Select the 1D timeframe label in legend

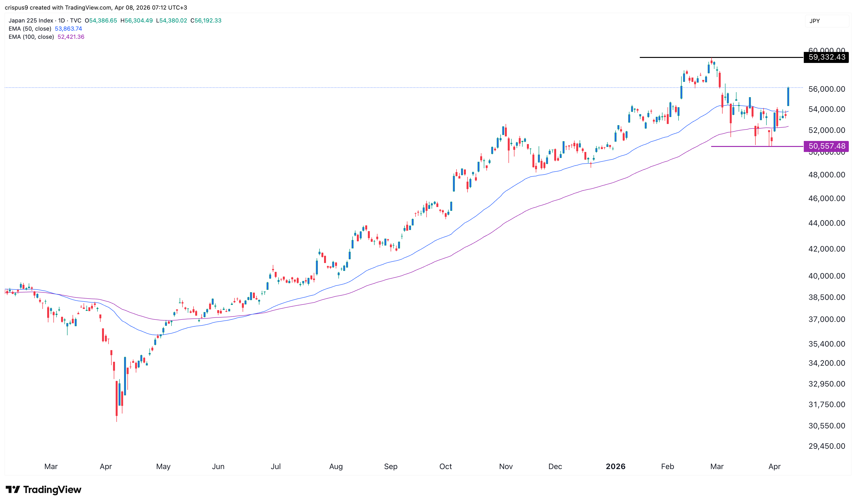point(62,20)
